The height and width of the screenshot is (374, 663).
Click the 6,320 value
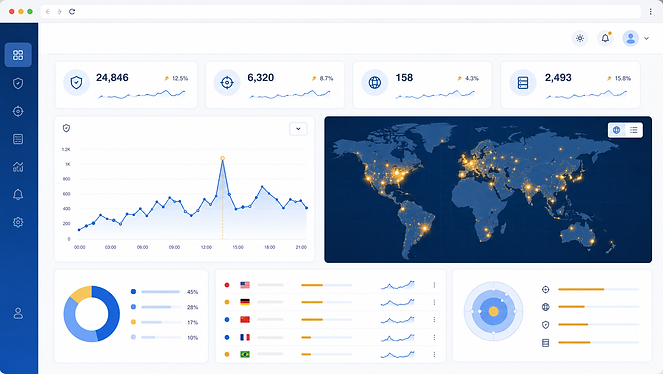[260, 78]
